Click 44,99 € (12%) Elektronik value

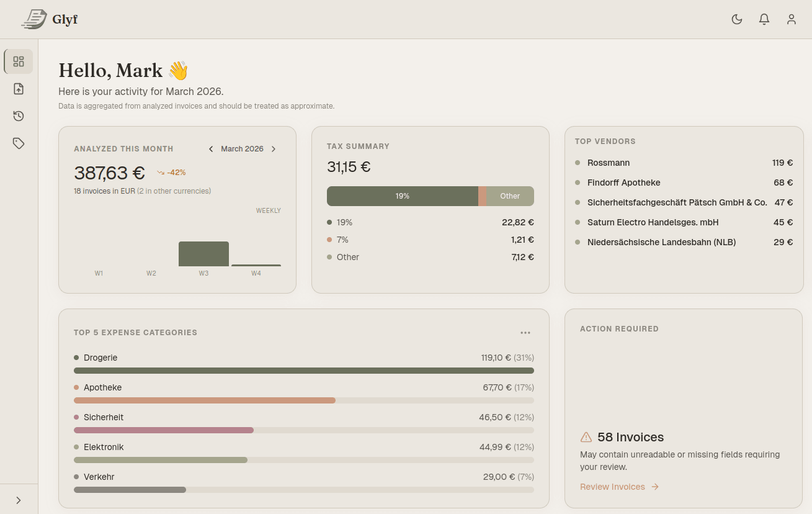pyautogui.click(x=506, y=447)
